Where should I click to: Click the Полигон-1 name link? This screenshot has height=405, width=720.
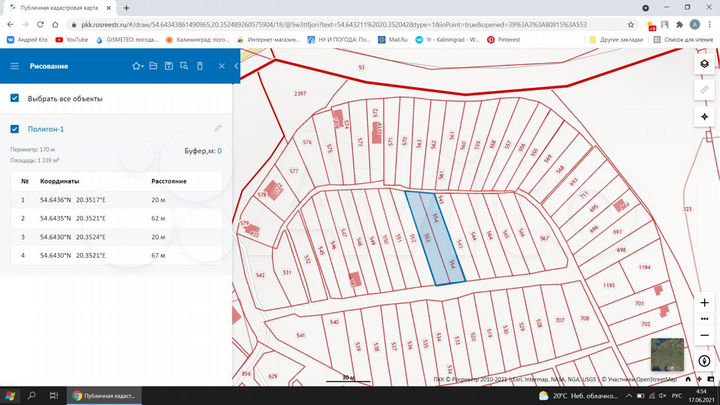tap(45, 129)
